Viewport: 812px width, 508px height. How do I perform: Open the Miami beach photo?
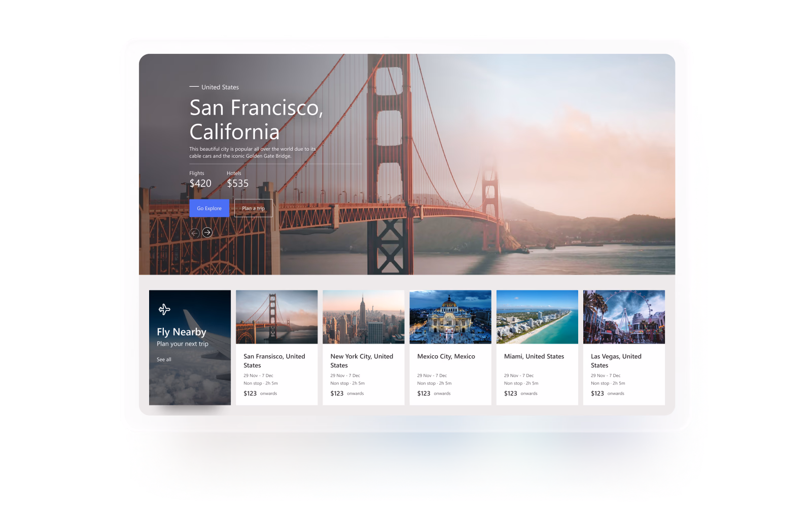point(537,317)
